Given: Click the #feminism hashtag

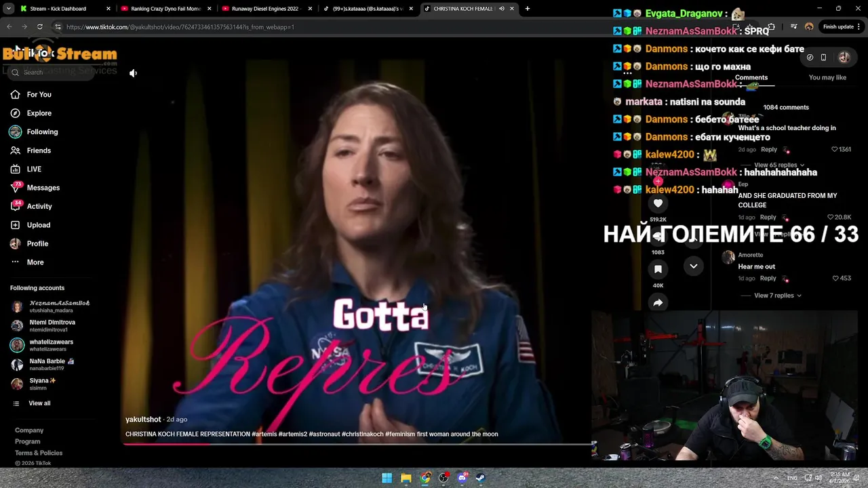Looking at the screenshot, I should 400,434.
